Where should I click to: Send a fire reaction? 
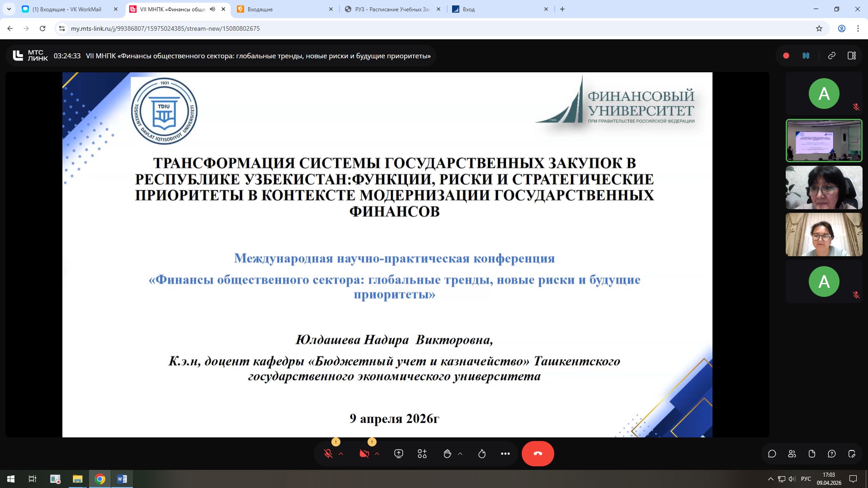coord(482,454)
